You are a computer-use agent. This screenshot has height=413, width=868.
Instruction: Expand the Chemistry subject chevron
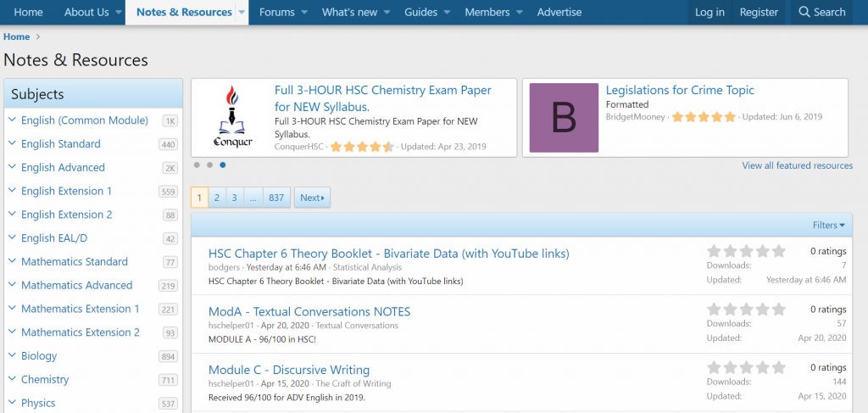click(x=13, y=379)
